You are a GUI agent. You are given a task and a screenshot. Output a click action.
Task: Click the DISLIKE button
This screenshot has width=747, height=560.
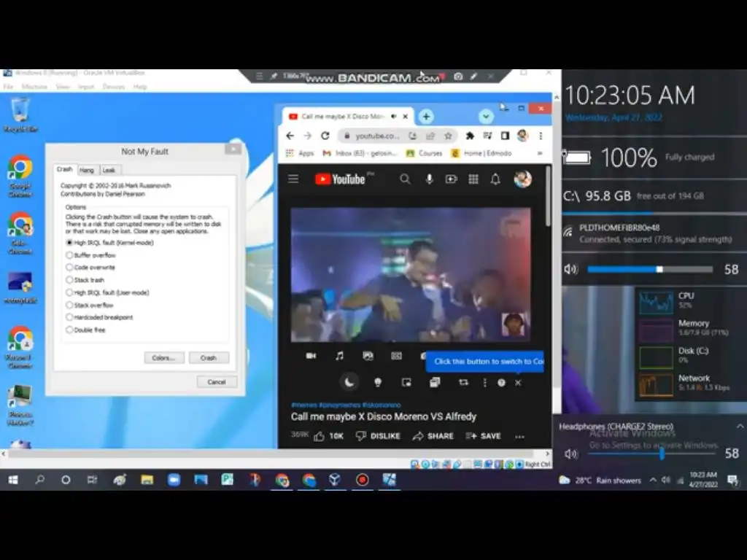(x=379, y=436)
